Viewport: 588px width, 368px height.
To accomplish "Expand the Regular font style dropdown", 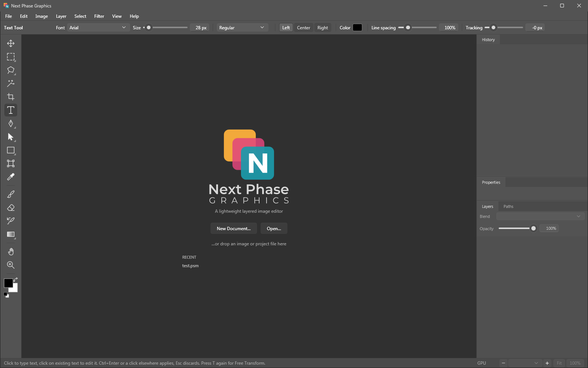I will coord(242,28).
